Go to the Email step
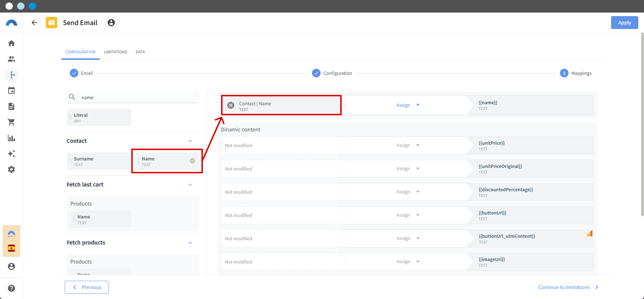 pyautogui.click(x=82, y=73)
